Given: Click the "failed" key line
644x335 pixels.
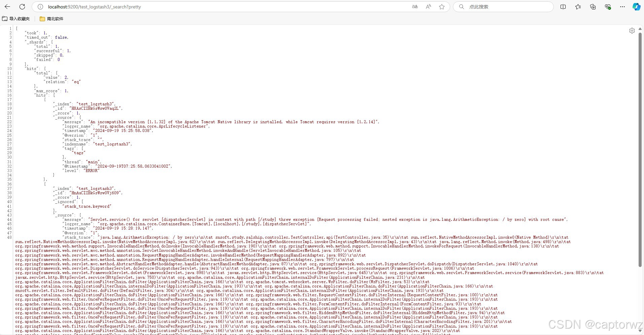Looking at the screenshot, I should [x=47, y=60].
